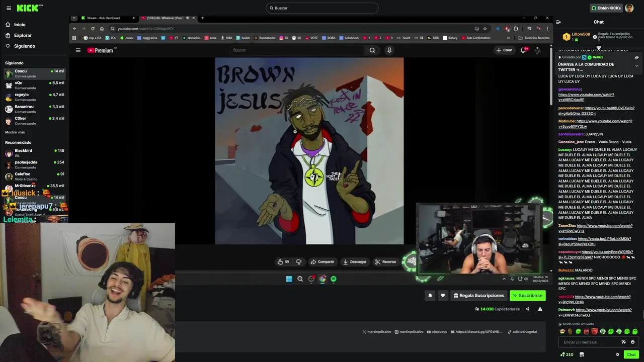Click the Buhozzz chat username
This screenshot has width=644, height=362.
coord(566,270)
